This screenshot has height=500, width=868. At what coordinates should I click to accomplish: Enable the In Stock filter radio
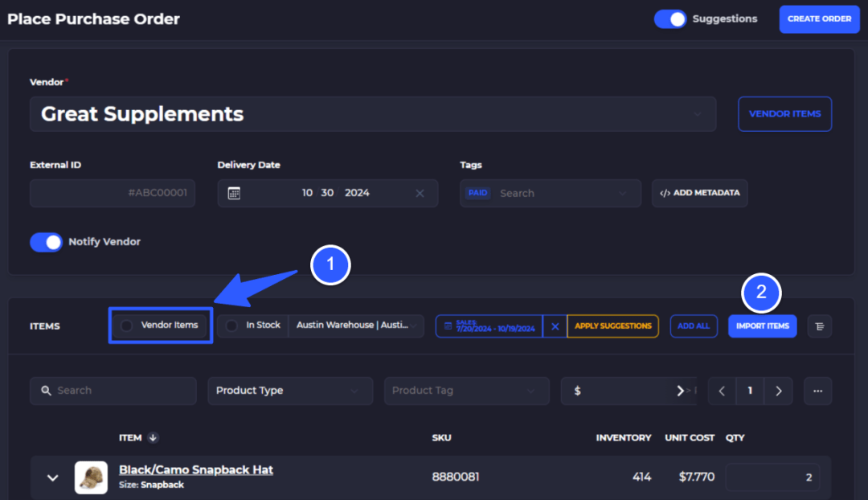232,326
